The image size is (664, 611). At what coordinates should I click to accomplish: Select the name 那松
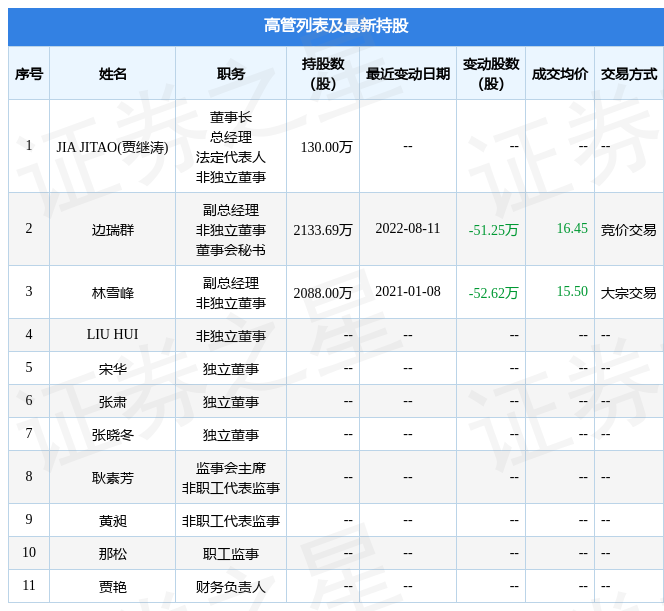[x=113, y=554]
